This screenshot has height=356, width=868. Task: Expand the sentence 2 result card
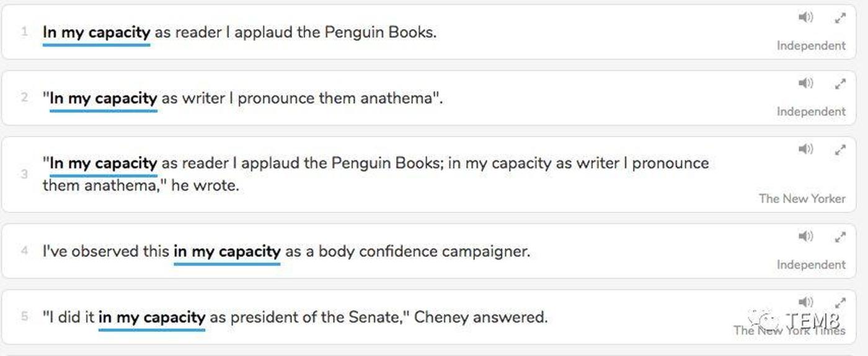click(x=840, y=84)
